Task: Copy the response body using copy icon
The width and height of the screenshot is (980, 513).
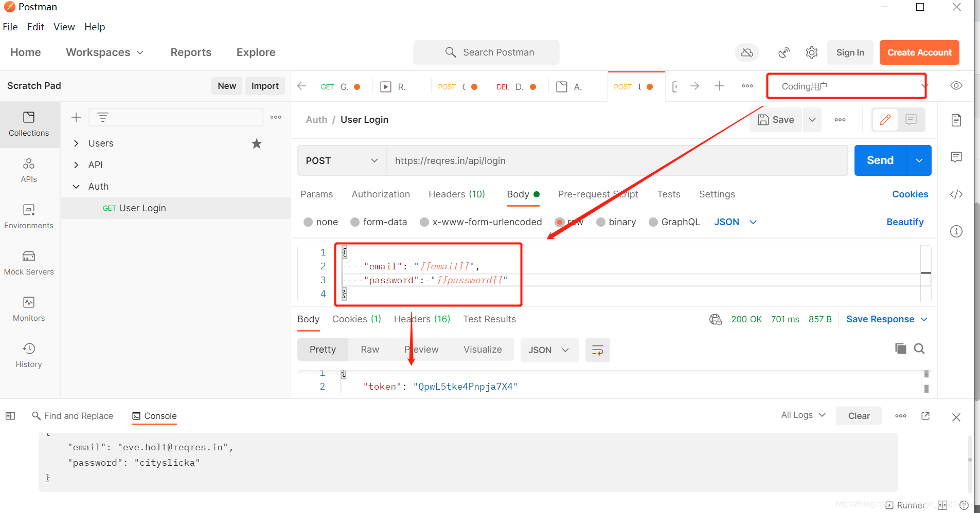Action: pyautogui.click(x=900, y=349)
